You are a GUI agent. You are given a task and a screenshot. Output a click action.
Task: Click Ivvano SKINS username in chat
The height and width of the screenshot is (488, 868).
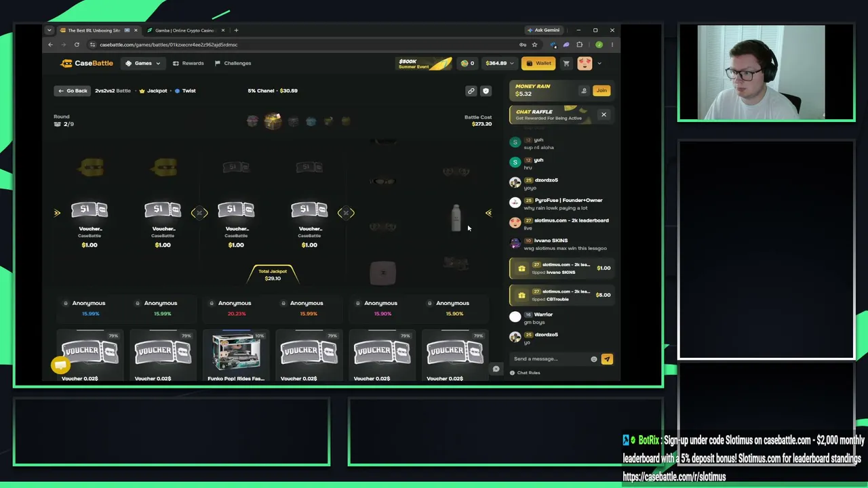(551, 241)
